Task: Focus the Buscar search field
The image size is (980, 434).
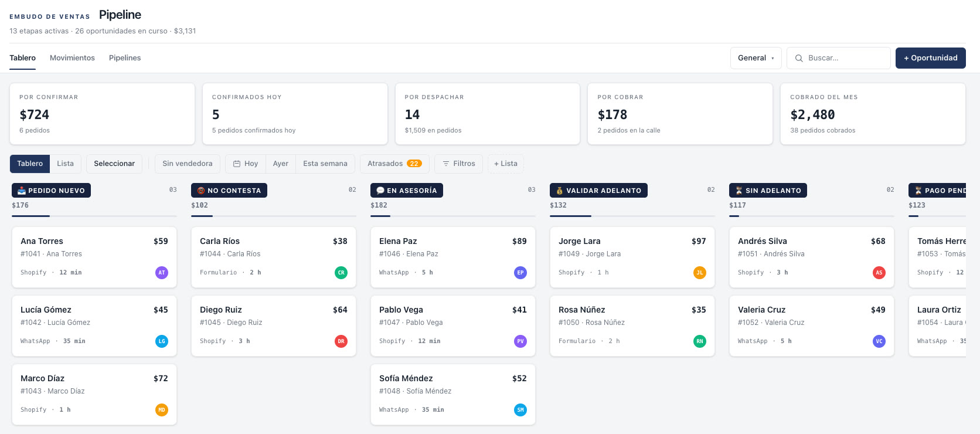Action: click(x=839, y=58)
